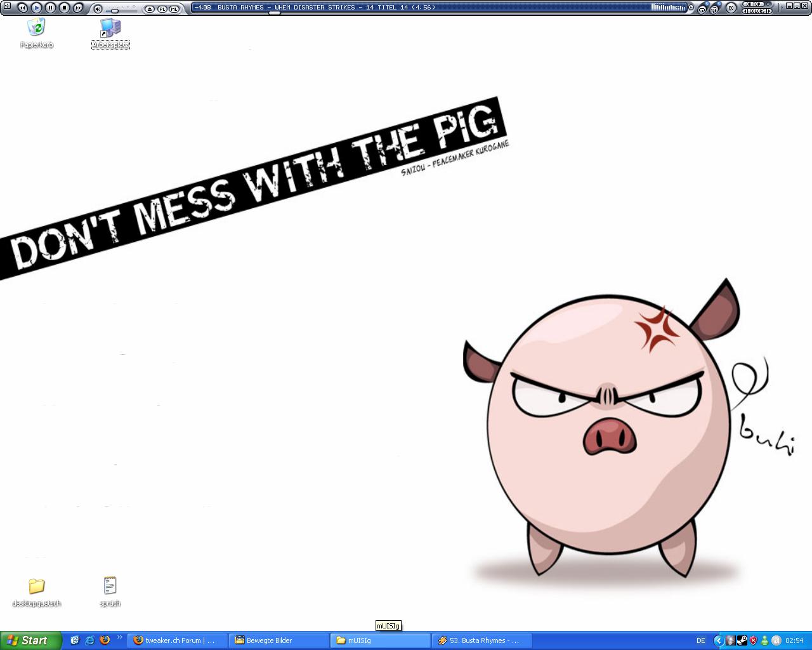The height and width of the screenshot is (650, 812).
Task: Open file with the eject button
Action: pyautogui.click(x=150, y=9)
